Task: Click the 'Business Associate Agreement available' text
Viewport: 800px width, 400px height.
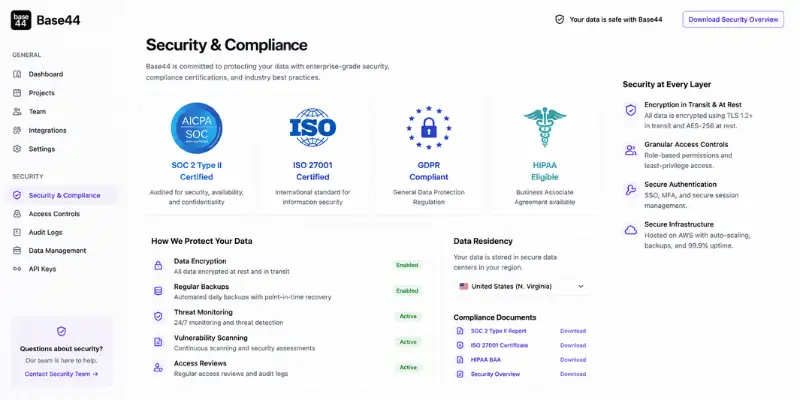Action: [544, 197]
